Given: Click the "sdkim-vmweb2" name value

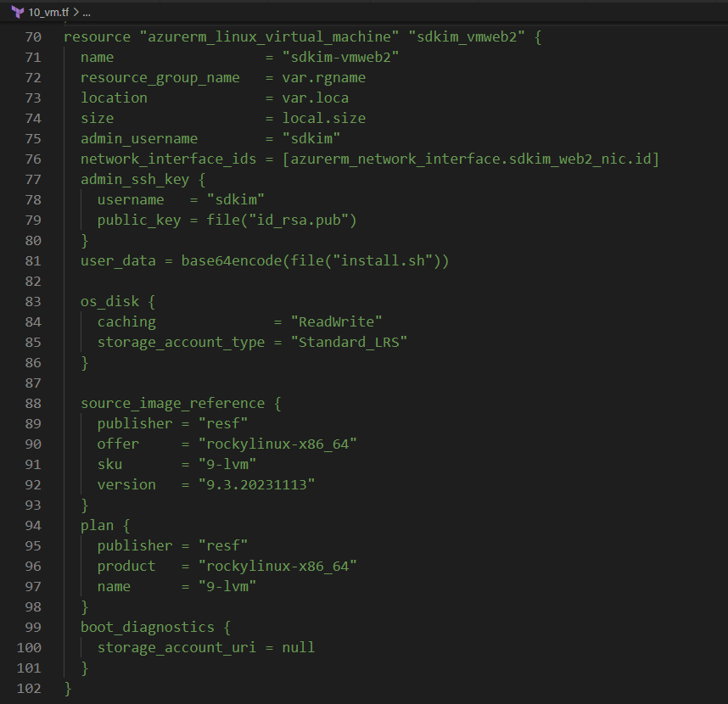Looking at the screenshot, I should [x=341, y=58].
